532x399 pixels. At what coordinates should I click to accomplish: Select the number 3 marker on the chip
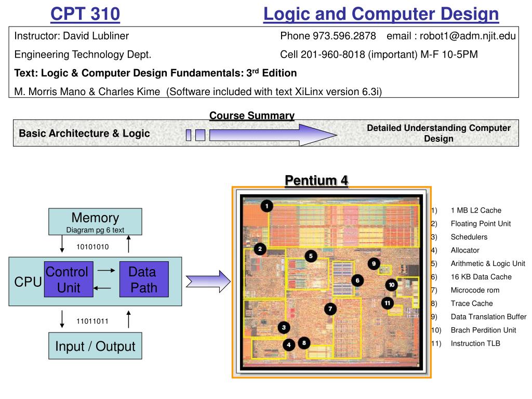[x=284, y=327]
